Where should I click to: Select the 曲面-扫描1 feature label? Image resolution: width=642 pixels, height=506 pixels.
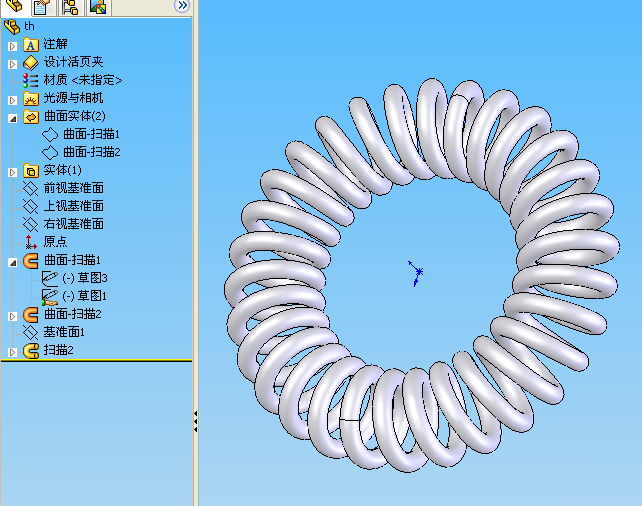coord(72,260)
